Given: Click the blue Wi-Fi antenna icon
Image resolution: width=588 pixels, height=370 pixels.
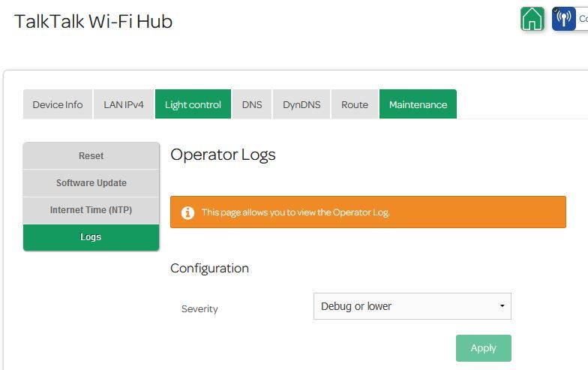Looking at the screenshot, I should click(x=563, y=19).
